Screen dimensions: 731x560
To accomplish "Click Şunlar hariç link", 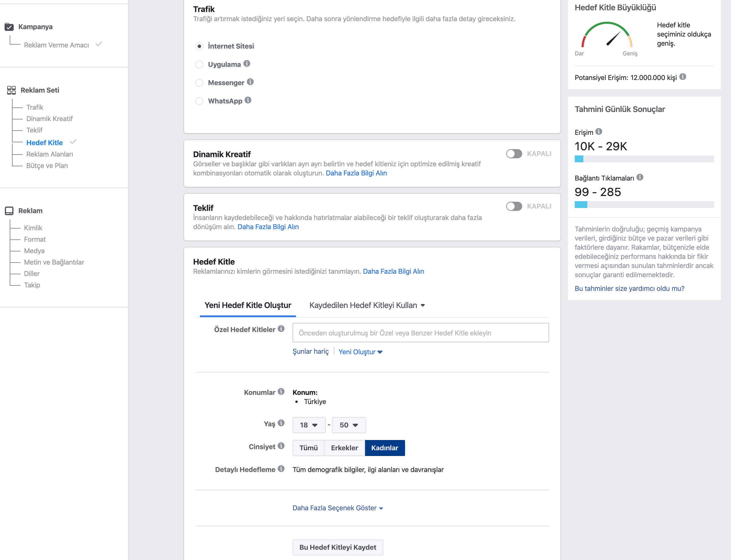I will (311, 351).
